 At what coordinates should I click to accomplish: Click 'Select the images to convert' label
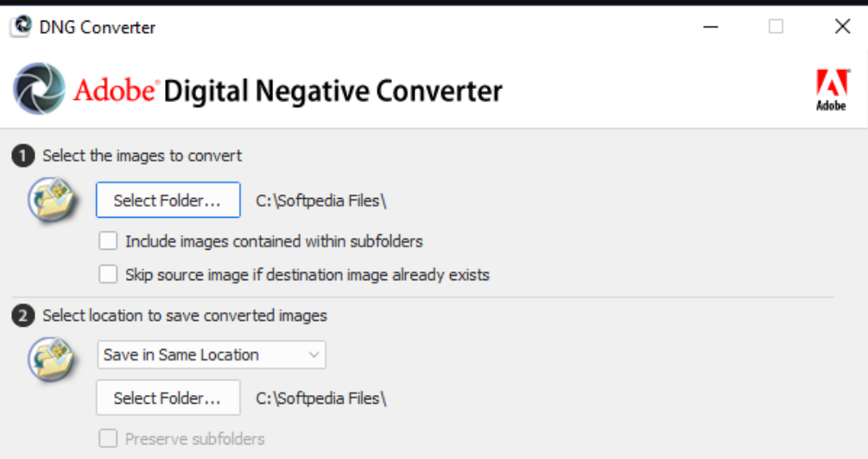pyautogui.click(x=143, y=156)
